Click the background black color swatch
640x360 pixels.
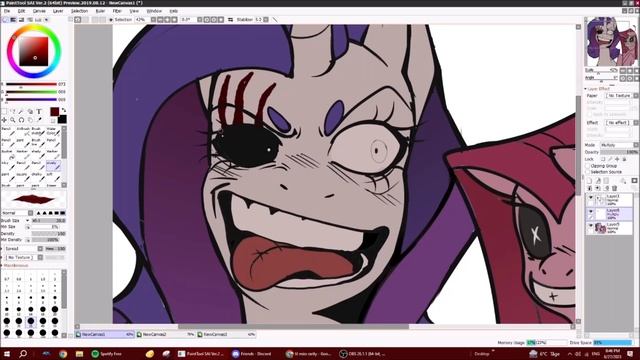[62, 119]
